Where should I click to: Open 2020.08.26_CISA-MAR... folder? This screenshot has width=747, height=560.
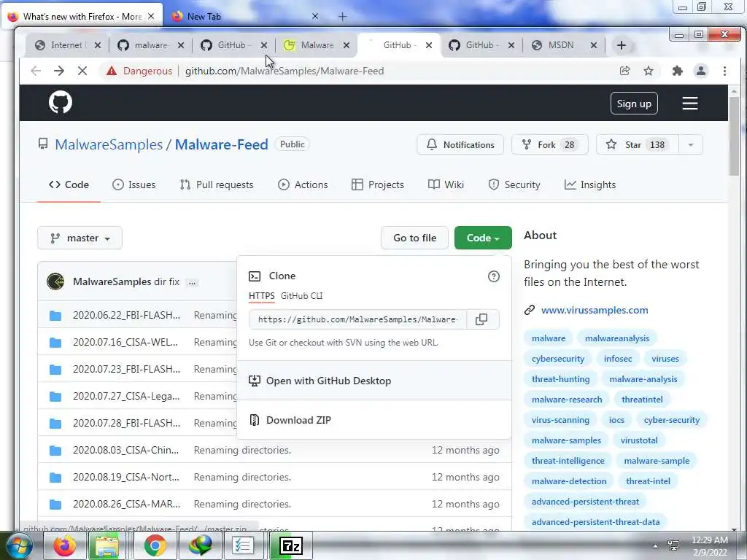click(126, 504)
